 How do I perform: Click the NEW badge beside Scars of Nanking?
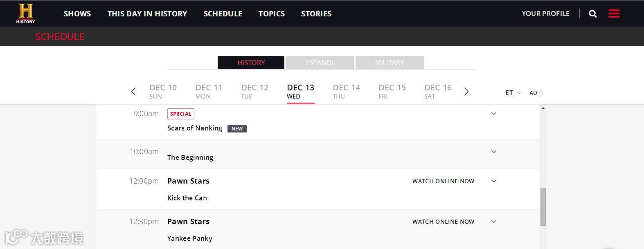237,128
